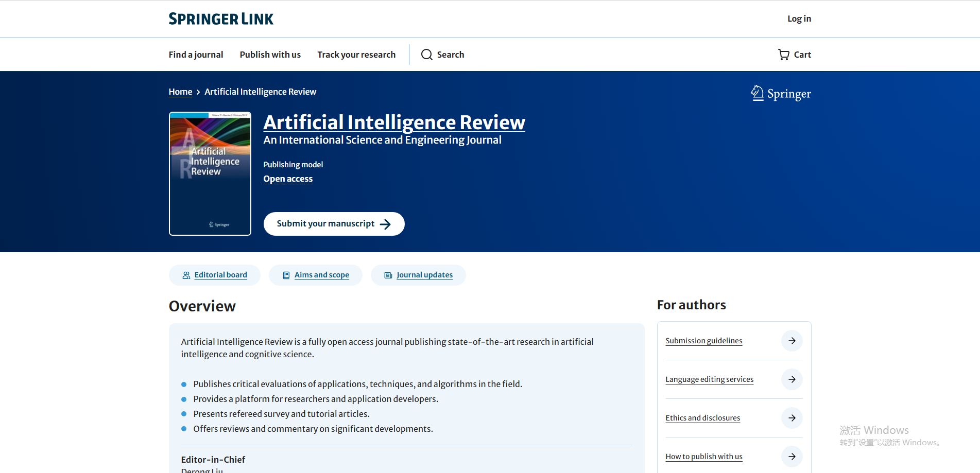This screenshot has height=473, width=980.
Task: Click 'Publishes critical evaluations of applications' bullet
Action: pyautogui.click(x=358, y=384)
